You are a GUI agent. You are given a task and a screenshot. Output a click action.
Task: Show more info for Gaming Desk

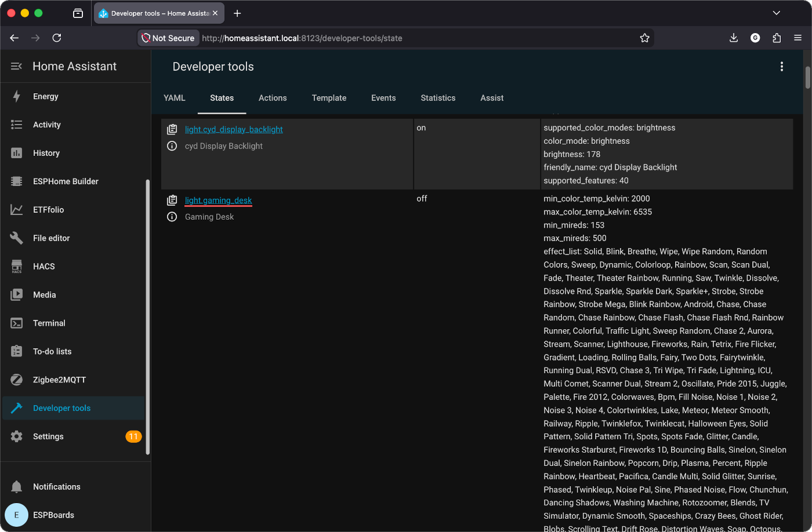pos(172,217)
